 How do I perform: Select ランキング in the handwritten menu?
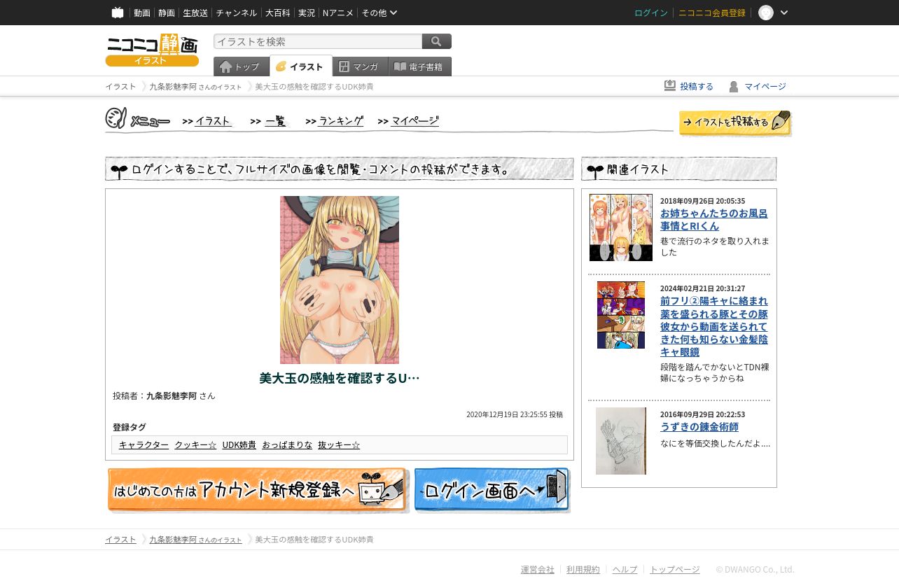coord(341,120)
